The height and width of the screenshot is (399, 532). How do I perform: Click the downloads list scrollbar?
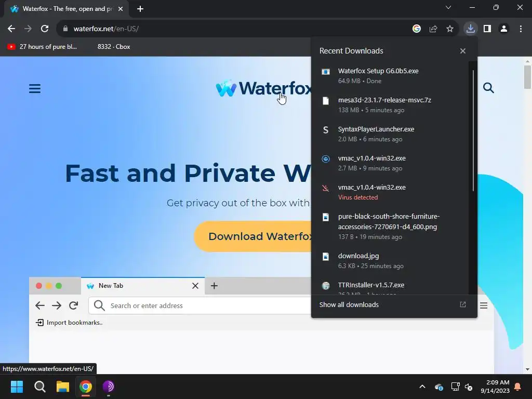coord(473,130)
